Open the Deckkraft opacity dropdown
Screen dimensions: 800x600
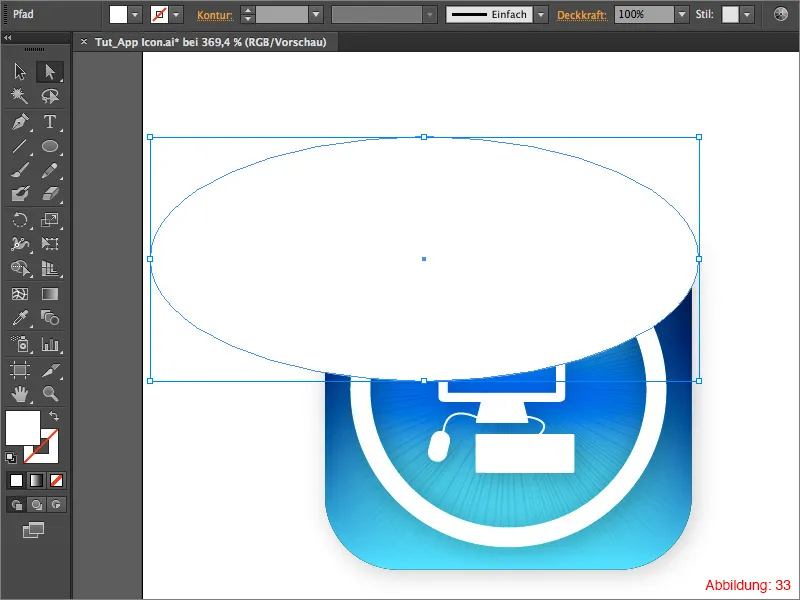coord(682,15)
